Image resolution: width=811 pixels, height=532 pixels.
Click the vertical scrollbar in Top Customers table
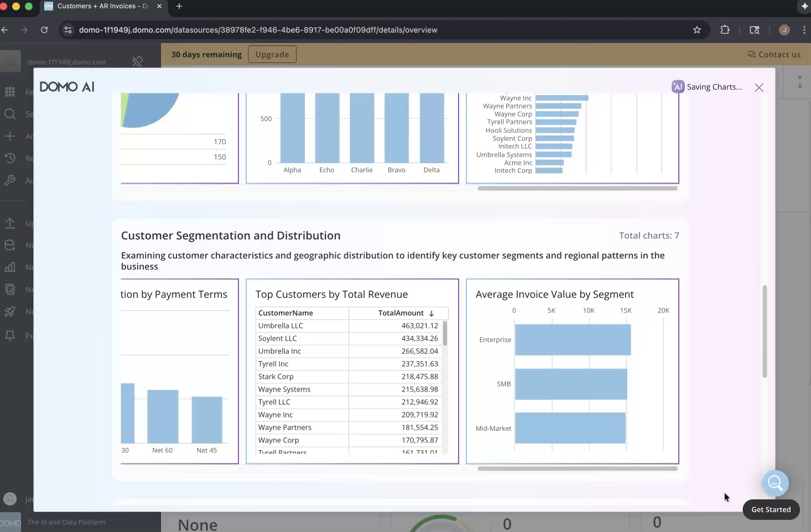pyautogui.click(x=445, y=333)
